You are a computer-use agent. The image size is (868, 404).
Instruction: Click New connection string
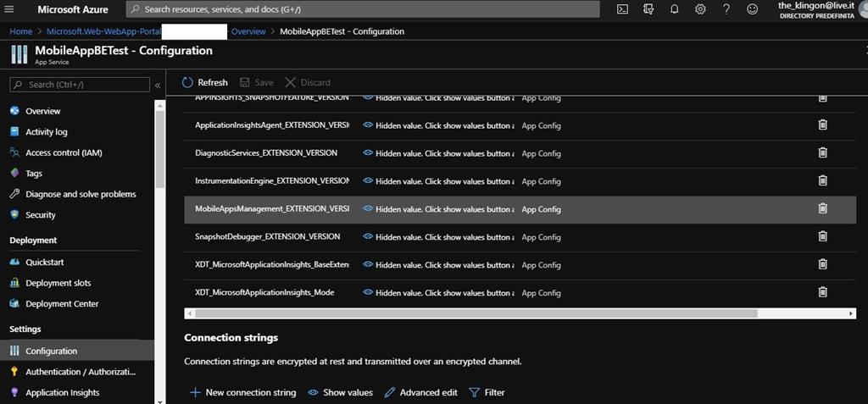pos(242,392)
